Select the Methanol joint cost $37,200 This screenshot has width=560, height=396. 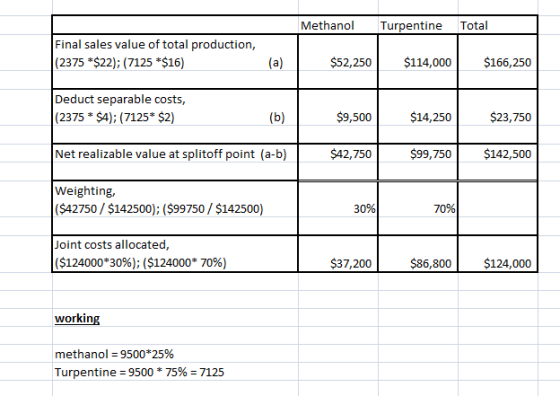[x=351, y=264]
